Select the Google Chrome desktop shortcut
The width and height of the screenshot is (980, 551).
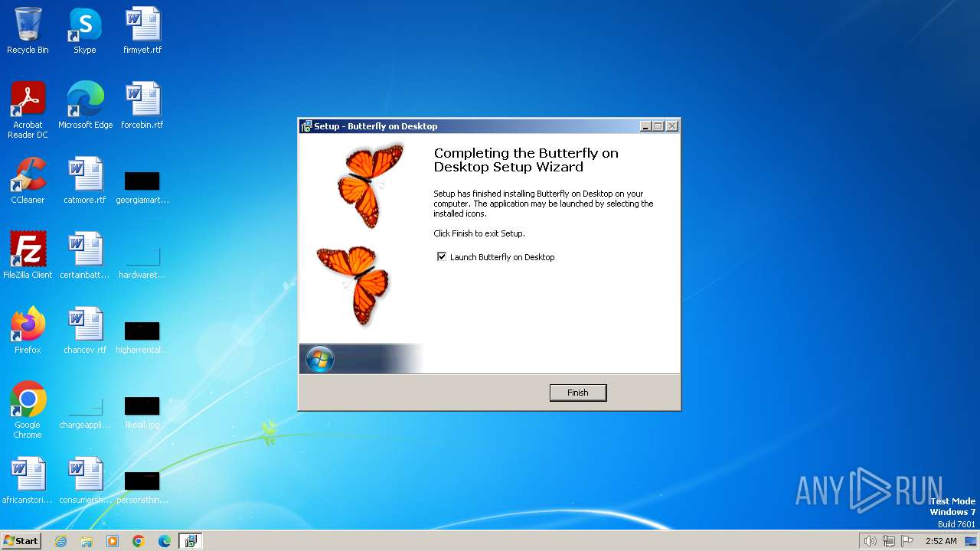coord(28,411)
